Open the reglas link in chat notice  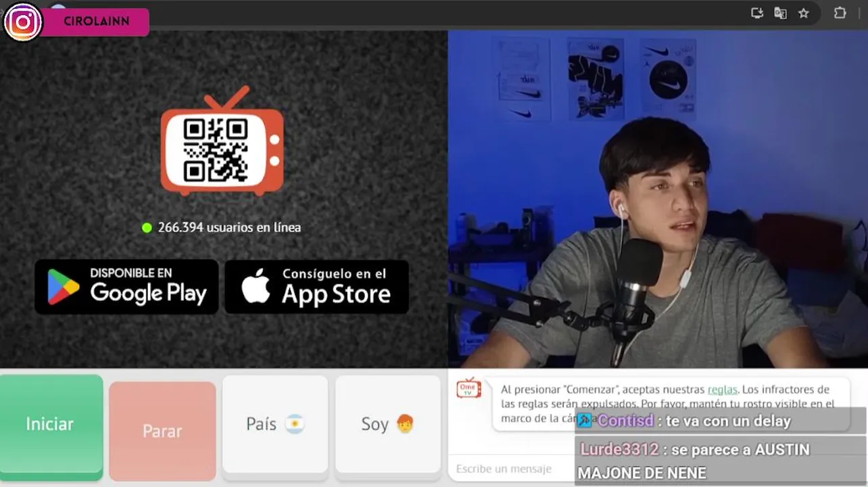723,390
